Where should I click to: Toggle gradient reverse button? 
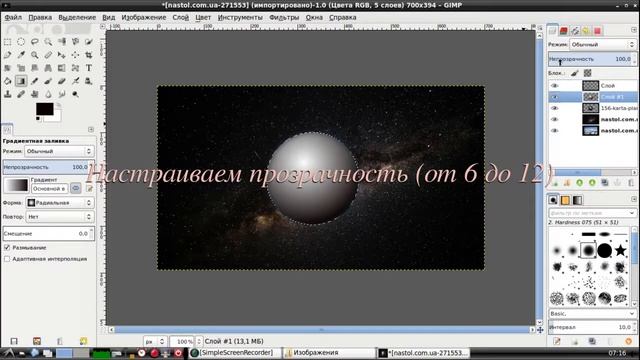[76, 189]
